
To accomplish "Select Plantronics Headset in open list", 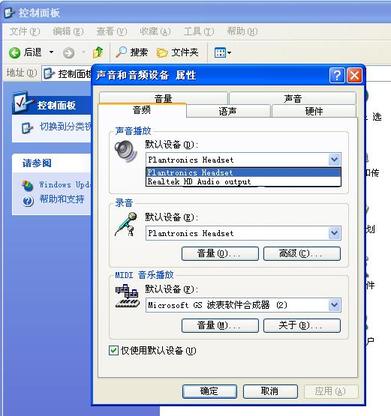I will point(243,172).
